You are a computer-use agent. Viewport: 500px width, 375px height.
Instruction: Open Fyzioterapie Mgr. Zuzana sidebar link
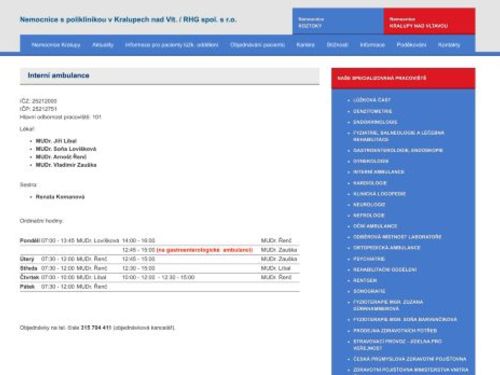(388, 305)
